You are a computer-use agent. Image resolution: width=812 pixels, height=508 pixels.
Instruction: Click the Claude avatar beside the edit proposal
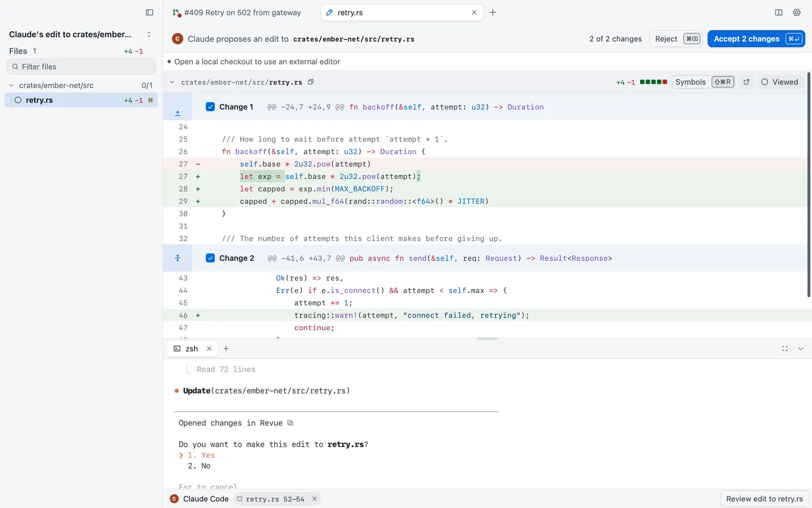pos(178,38)
